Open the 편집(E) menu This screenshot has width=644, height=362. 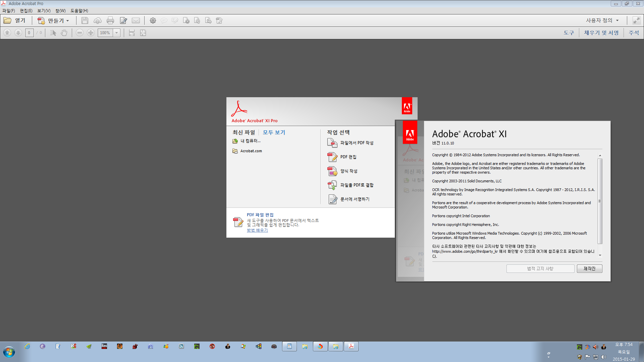tap(26, 11)
